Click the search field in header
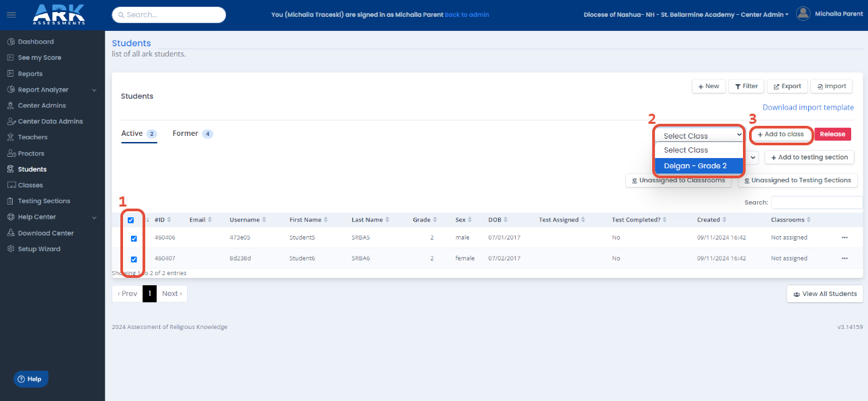The height and width of the screenshot is (401, 868). (169, 15)
